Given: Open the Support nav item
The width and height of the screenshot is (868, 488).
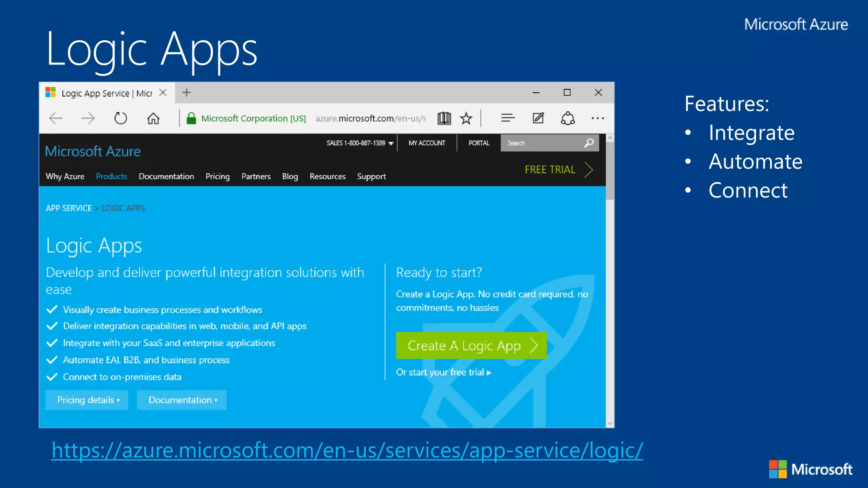Looking at the screenshot, I should click(x=371, y=176).
